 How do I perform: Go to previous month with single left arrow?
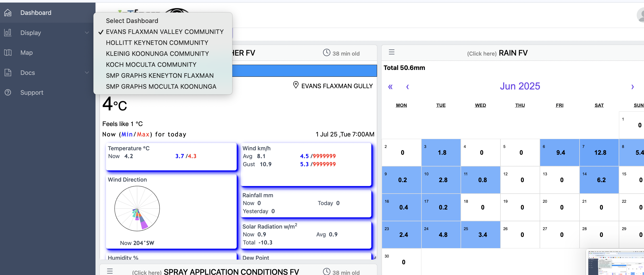(x=407, y=87)
